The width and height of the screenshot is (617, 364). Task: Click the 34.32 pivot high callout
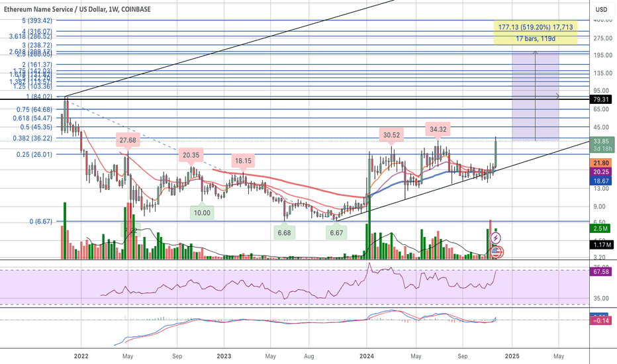point(438,129)
